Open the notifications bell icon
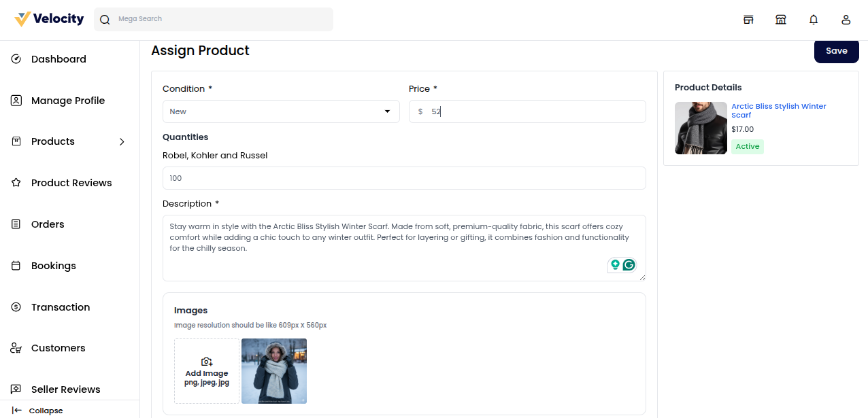868x418 pixels. (x=814, y=20)
